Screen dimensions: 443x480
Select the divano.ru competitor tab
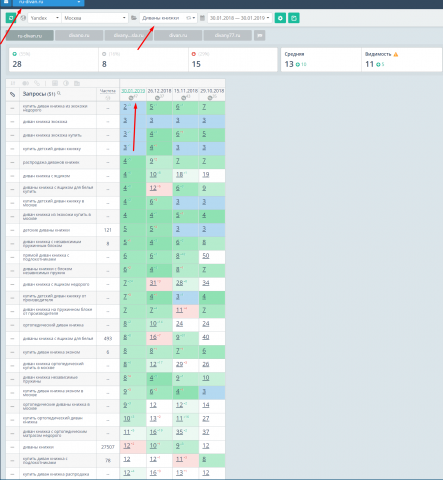(79, 35)
